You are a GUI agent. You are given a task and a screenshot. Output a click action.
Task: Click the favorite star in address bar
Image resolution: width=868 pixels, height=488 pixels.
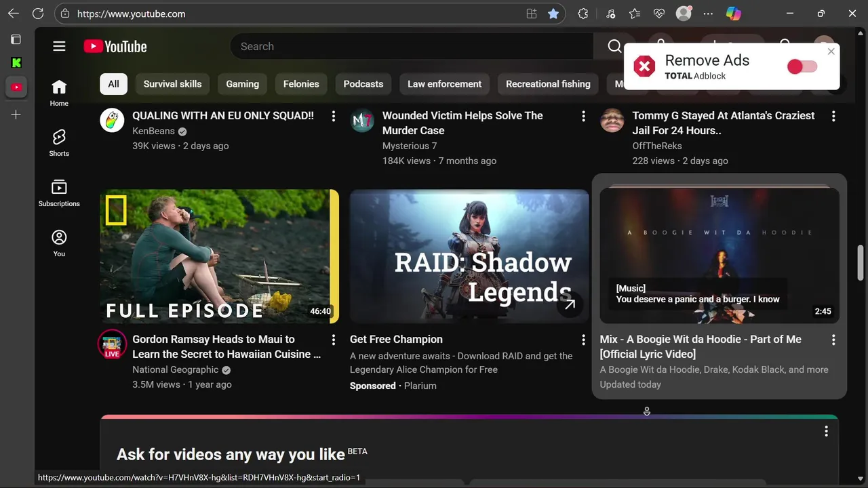point(553,14)
